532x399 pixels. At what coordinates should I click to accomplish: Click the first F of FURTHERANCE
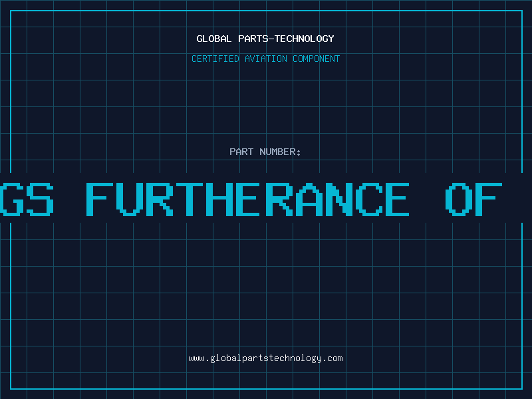99,199
